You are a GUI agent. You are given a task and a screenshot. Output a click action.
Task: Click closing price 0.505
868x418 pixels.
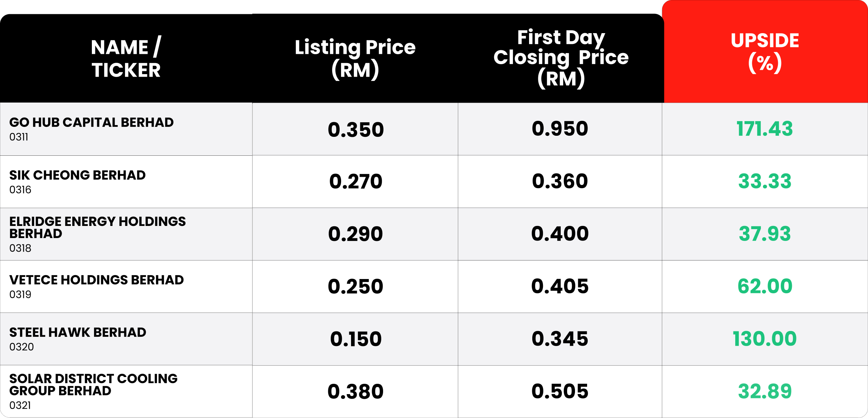pos(560,391)
